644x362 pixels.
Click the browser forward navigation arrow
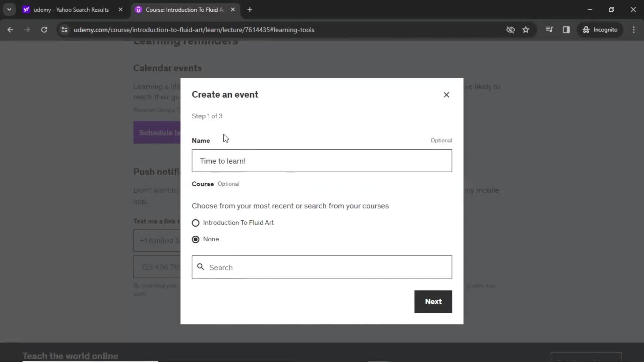27,29
